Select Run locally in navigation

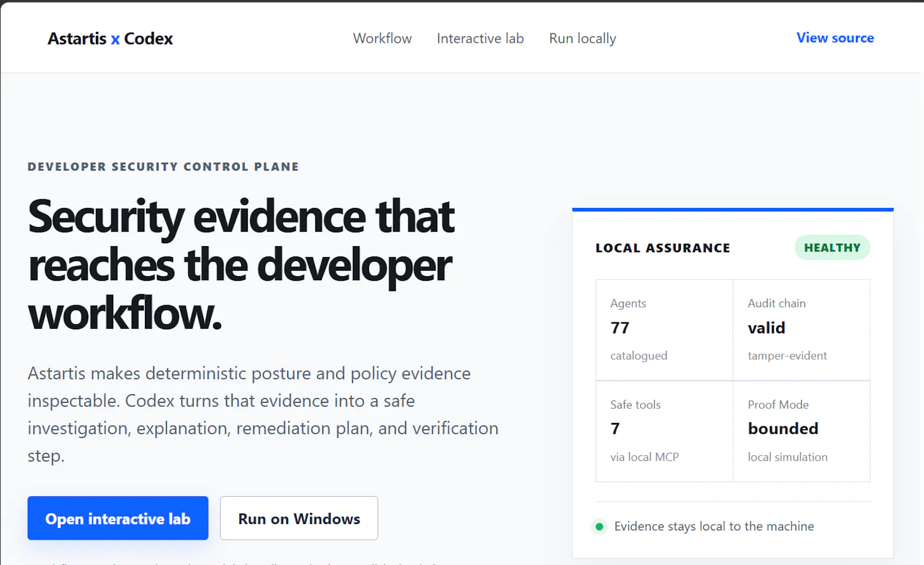[583, 39]
